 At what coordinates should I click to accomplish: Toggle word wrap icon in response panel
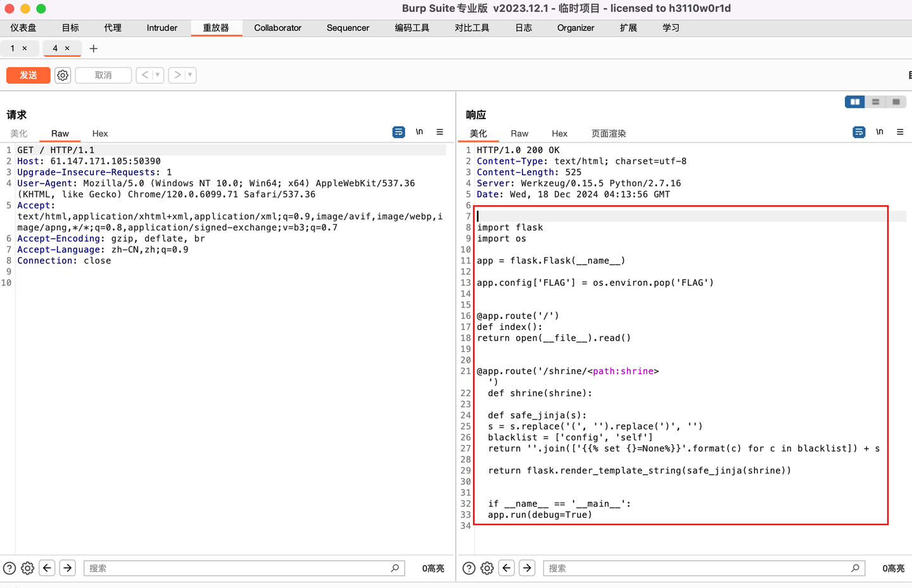click(859, 132)
